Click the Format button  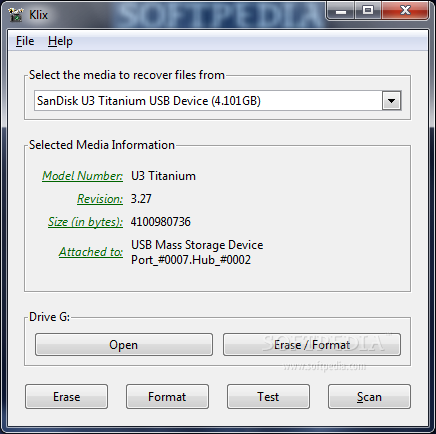(167, 397)
